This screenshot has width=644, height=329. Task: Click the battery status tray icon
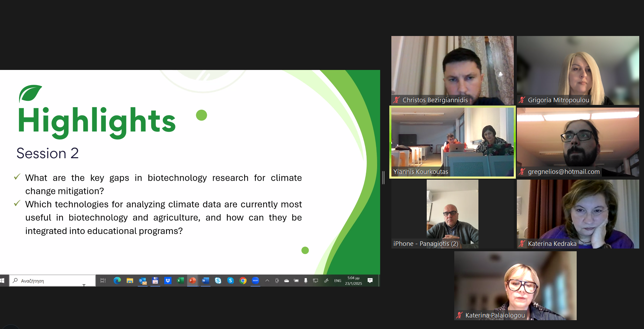(296, 280)
